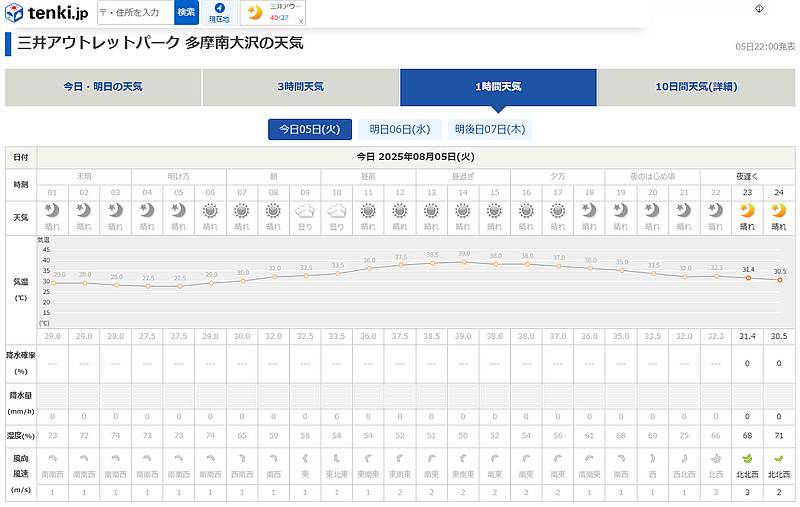Click the 北西 wind arrow icon at hour 22
This screenshot has height=507, width=800.
tap(716, 459)
